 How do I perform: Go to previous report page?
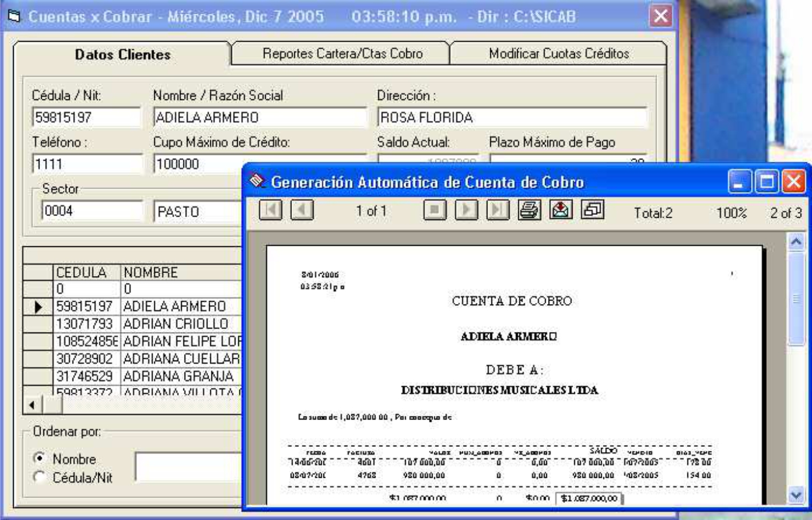pyautogui.click(x=302, y=211)
